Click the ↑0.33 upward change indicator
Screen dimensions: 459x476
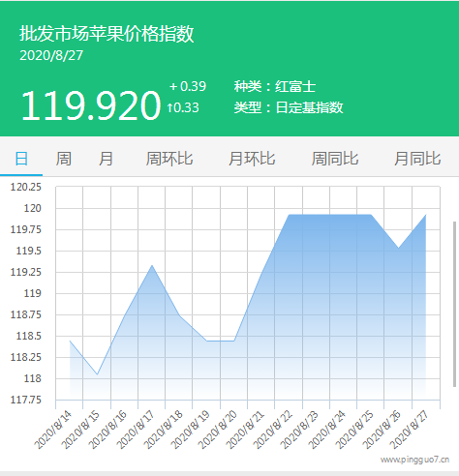tap(183, 107)
